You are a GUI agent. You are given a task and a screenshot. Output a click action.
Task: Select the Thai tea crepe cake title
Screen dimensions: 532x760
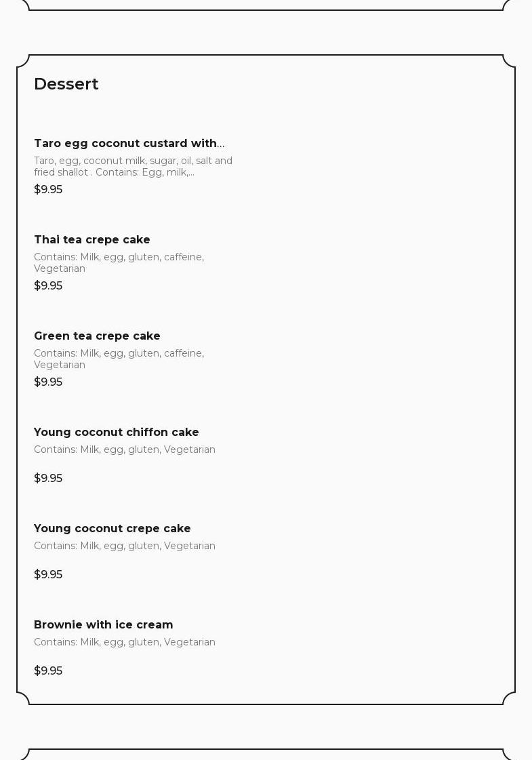point(92,240)
